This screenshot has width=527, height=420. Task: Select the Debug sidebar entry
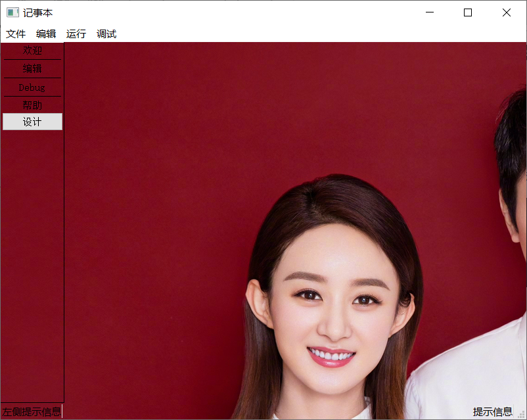32,87
